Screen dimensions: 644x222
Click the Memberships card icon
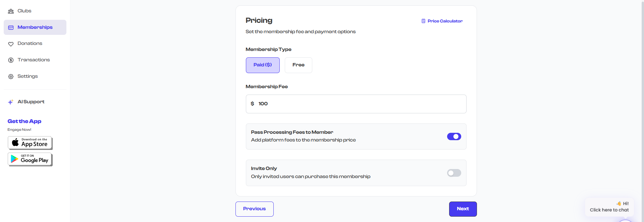(x=11, y=27)
